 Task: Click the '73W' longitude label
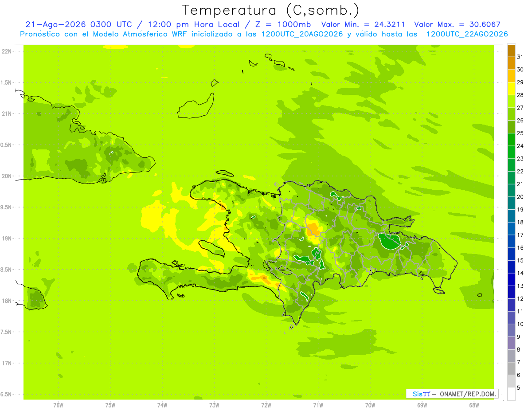[214, 405]
